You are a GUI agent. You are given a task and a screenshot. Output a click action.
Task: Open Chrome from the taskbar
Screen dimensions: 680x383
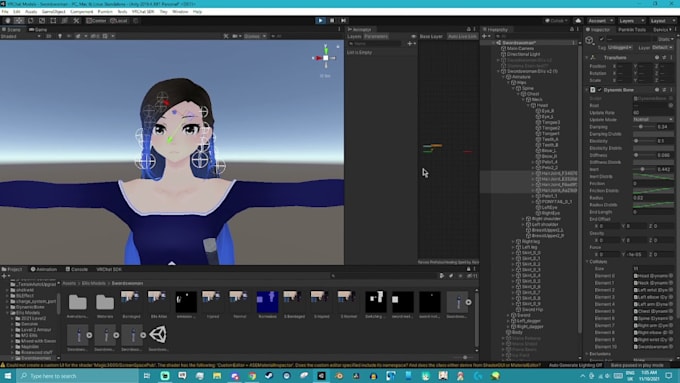tap(252, 376)
